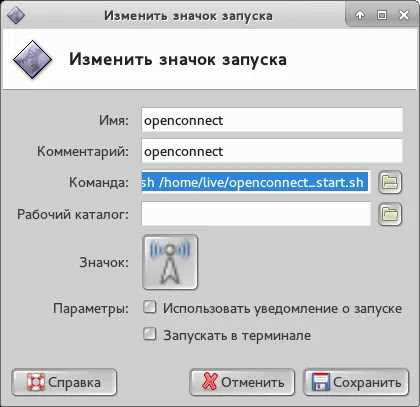Save launcher with Сохранить button
This screenshot has width=420, height=407.
coord(356,382)
